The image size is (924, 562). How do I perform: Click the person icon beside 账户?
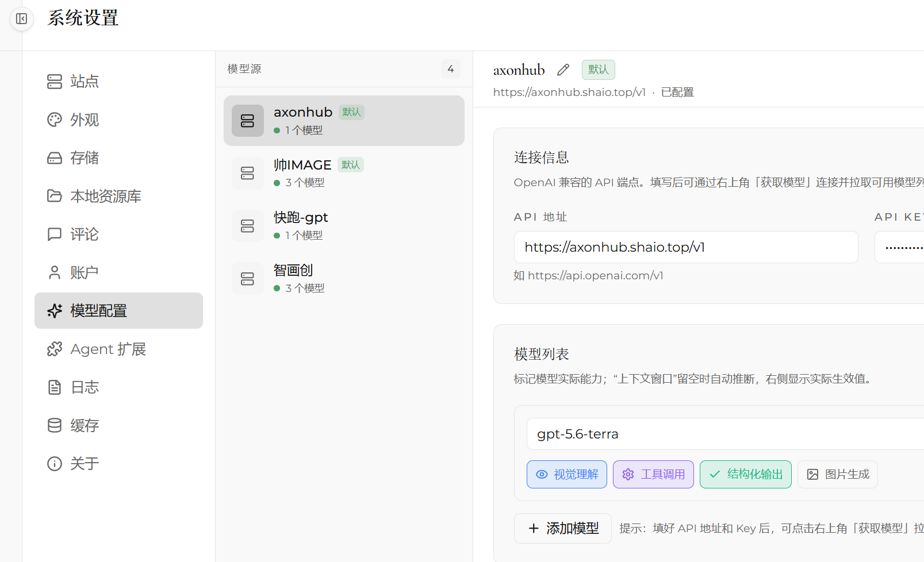click(x=55, y=272)
